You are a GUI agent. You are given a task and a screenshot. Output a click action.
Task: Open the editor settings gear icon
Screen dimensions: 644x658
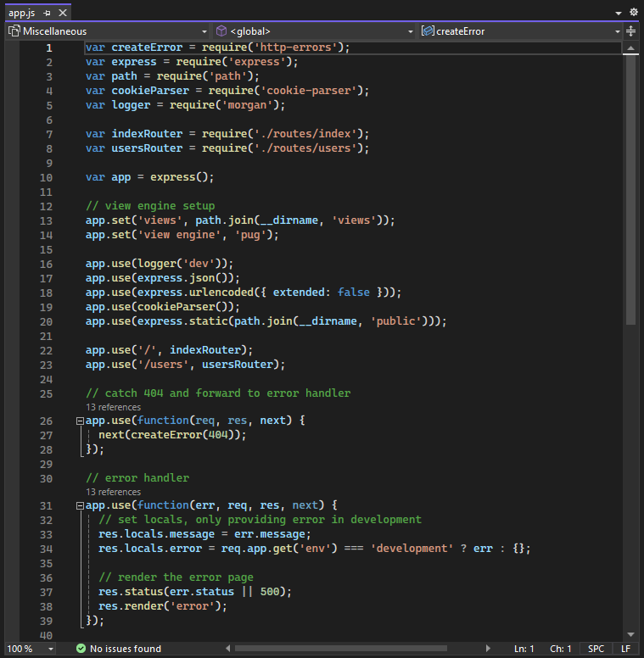point(633,13)
